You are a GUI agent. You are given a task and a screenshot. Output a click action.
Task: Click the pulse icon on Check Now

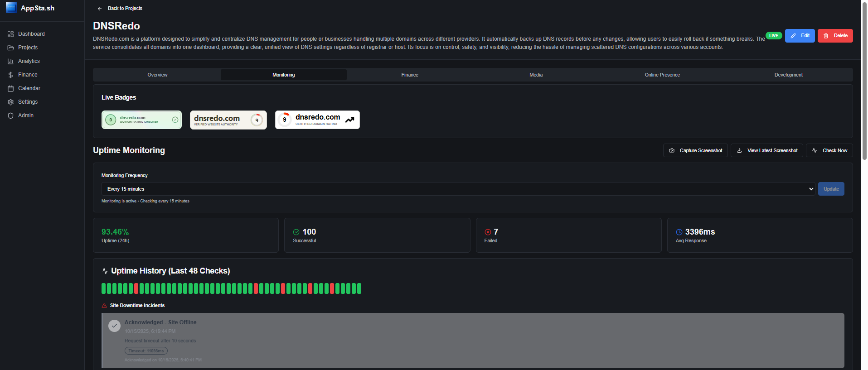pos(815,150)
